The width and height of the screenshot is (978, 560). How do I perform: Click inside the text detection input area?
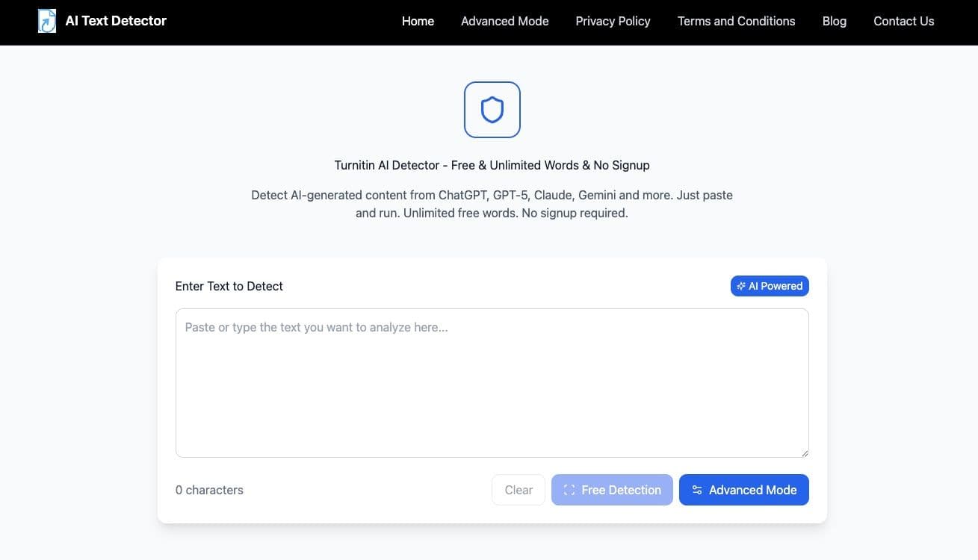pos(492,382)
